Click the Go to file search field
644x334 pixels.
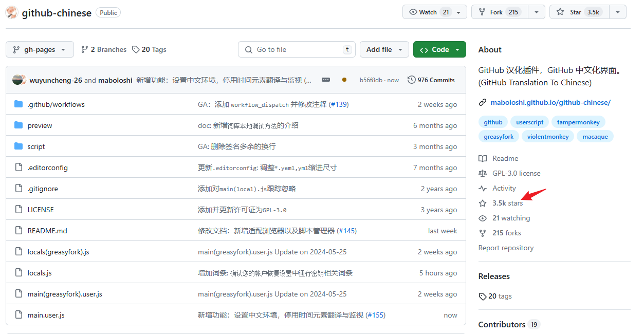(x=297, y=49)
